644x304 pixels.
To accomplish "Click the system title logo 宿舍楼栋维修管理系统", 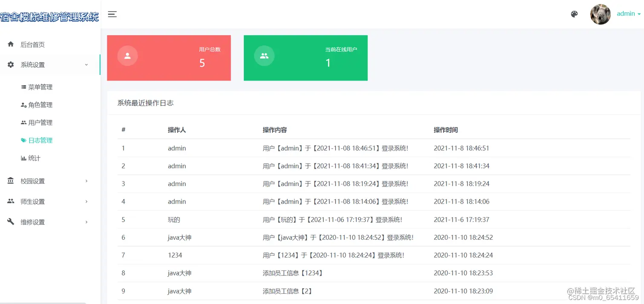I will click(x=49, y=17).
